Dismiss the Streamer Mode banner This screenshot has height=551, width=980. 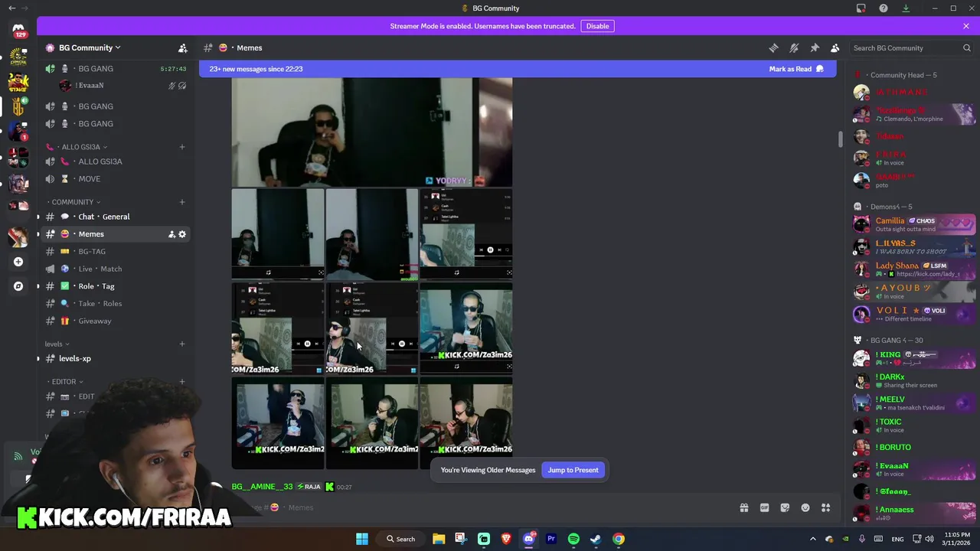(966, 26)
